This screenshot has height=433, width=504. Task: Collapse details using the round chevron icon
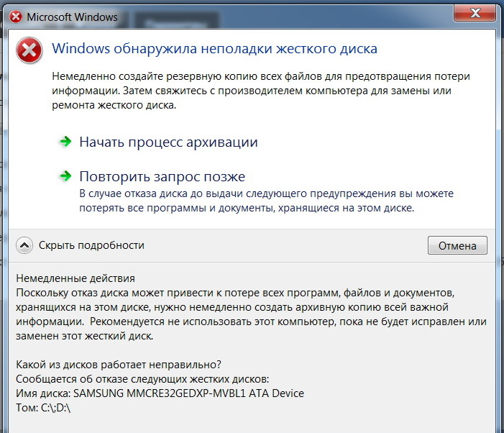[x=24, y=245]
